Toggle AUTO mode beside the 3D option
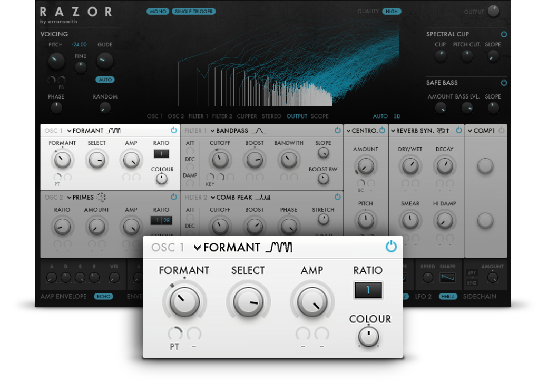548x392 pixels. 380,116
